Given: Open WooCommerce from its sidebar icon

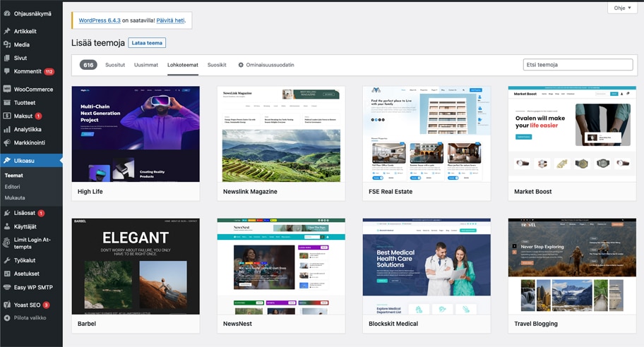Looking at the screenshot, I should [x=7, y=90].
